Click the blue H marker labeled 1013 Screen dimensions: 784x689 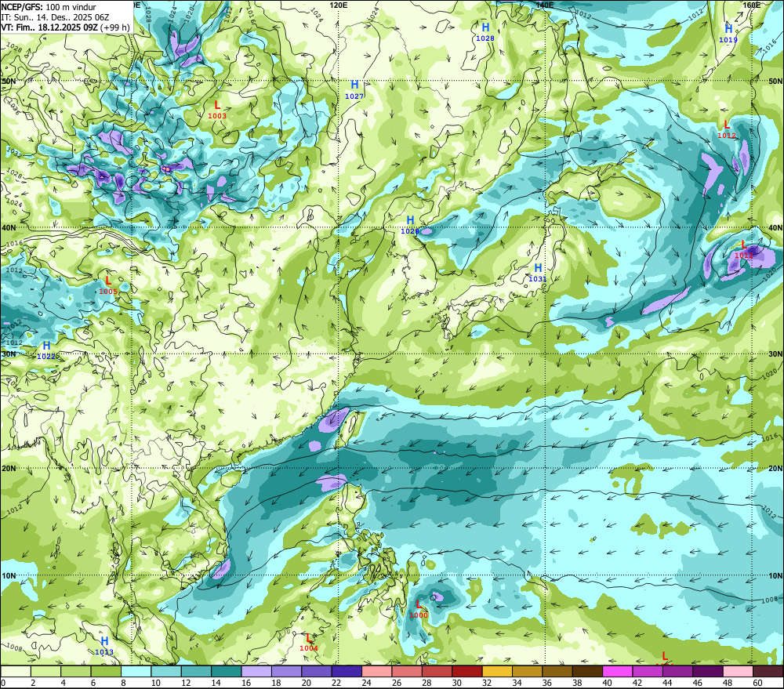pos(104,641)
